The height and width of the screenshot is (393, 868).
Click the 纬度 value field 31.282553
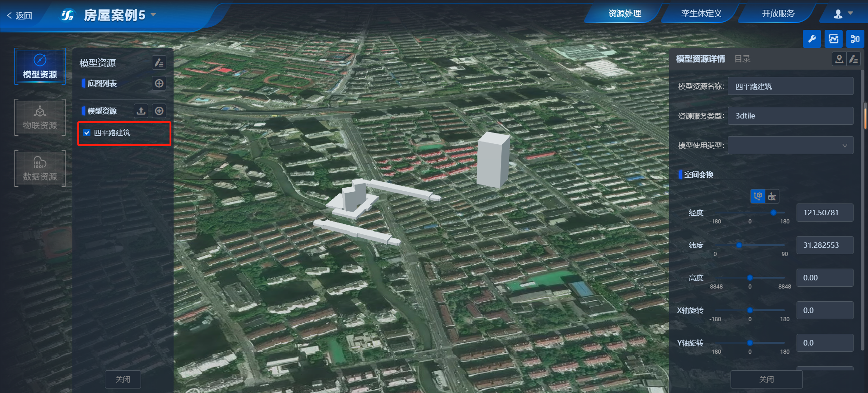[x=825, y=245]
